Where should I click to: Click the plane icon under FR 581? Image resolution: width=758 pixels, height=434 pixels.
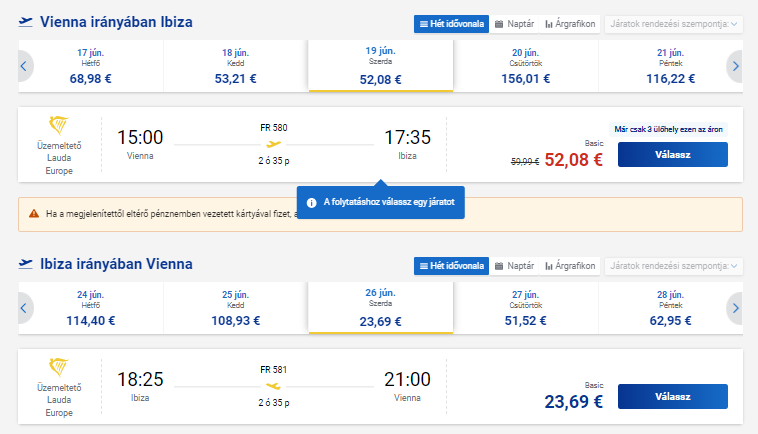coord(274,386)
